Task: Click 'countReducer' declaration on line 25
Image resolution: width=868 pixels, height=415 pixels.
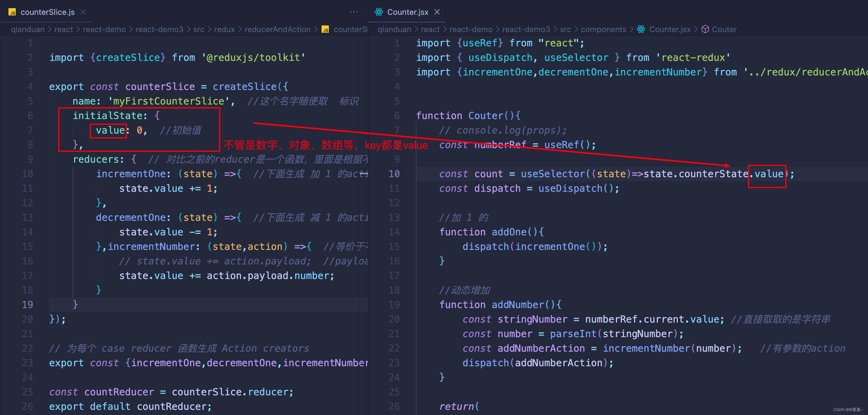Action: (x=119, y=392)
